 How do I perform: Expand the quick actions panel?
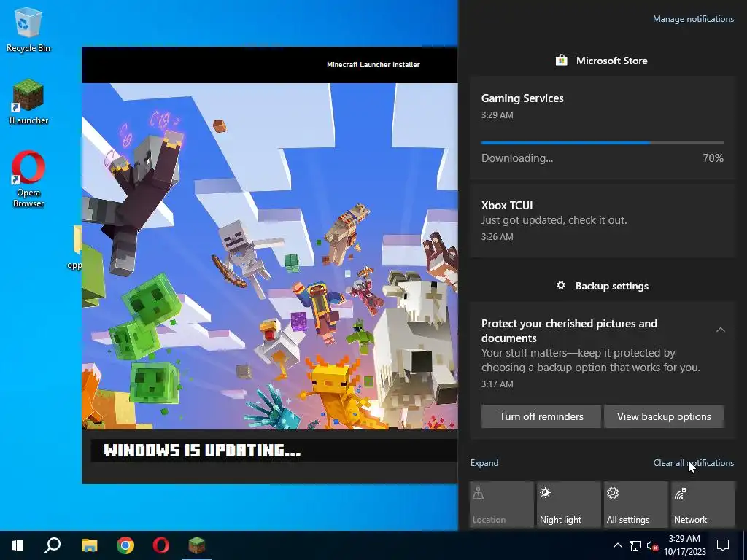[x=484, y=463]
